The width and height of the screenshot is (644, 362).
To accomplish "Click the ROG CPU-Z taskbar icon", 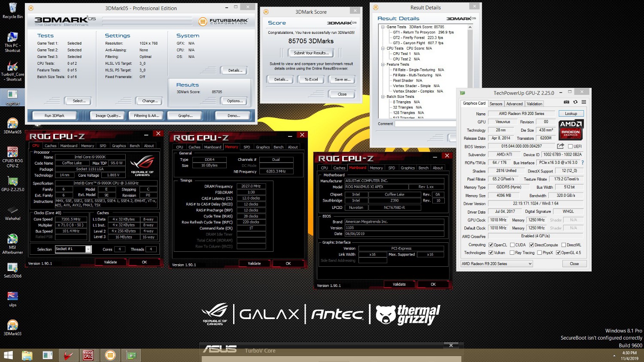I will [x=88, y=355].
